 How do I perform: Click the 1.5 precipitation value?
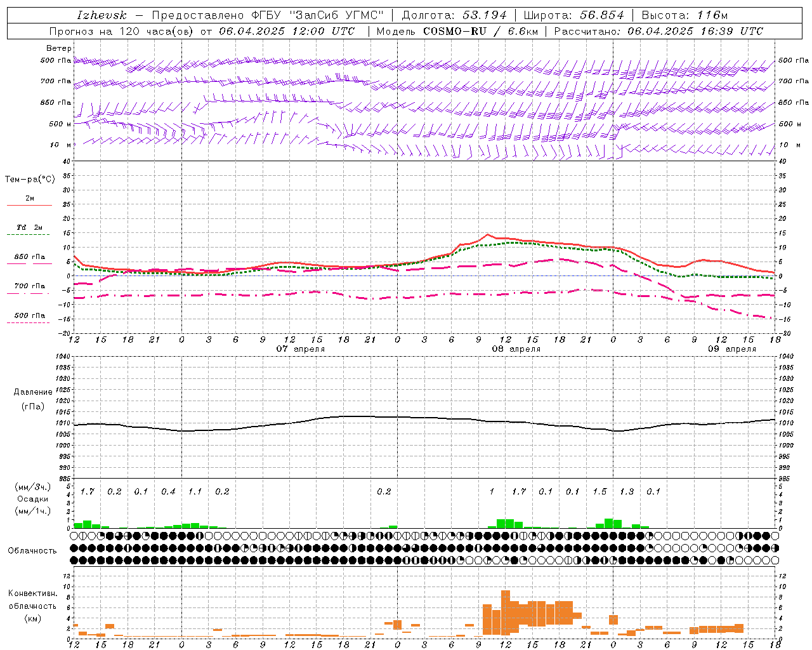click(x=599, y=492)
